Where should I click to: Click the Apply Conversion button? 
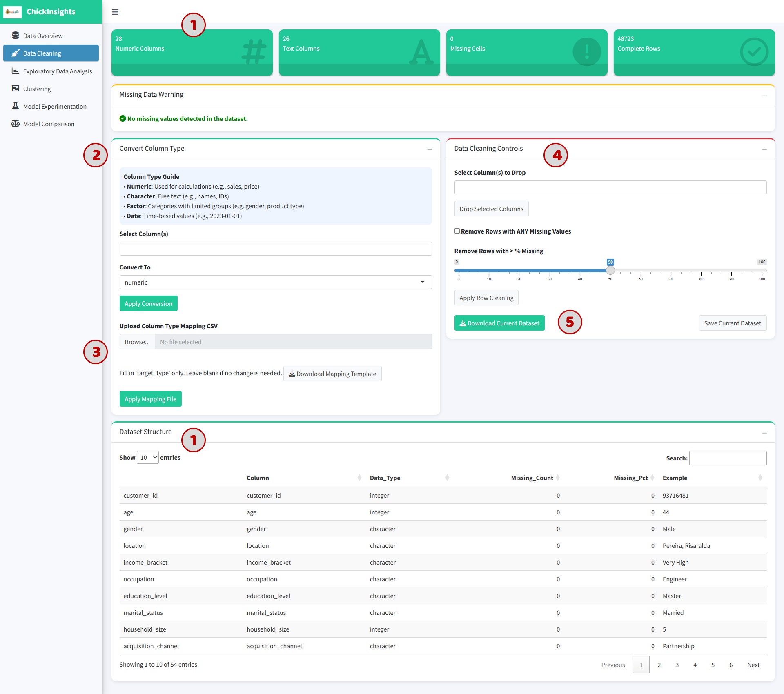[149, 303]
